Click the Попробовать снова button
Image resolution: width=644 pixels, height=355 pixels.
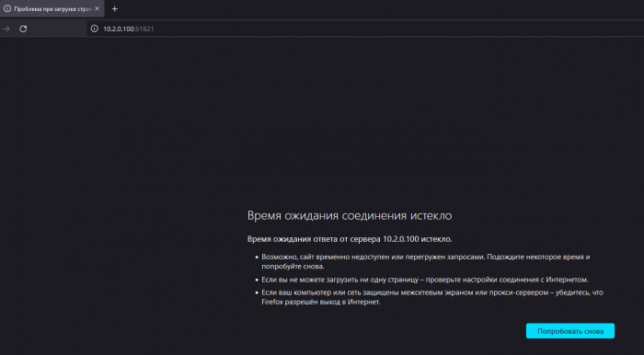coord(570,331)
